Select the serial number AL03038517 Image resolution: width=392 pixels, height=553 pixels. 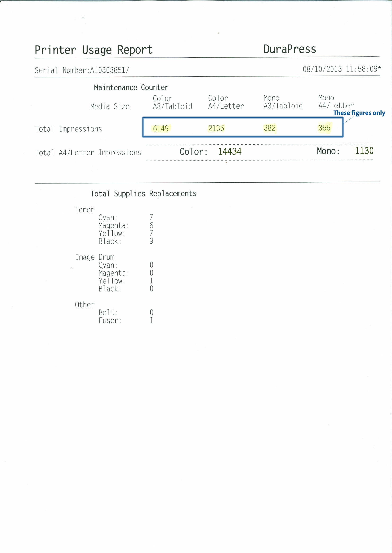click(110, 70)
